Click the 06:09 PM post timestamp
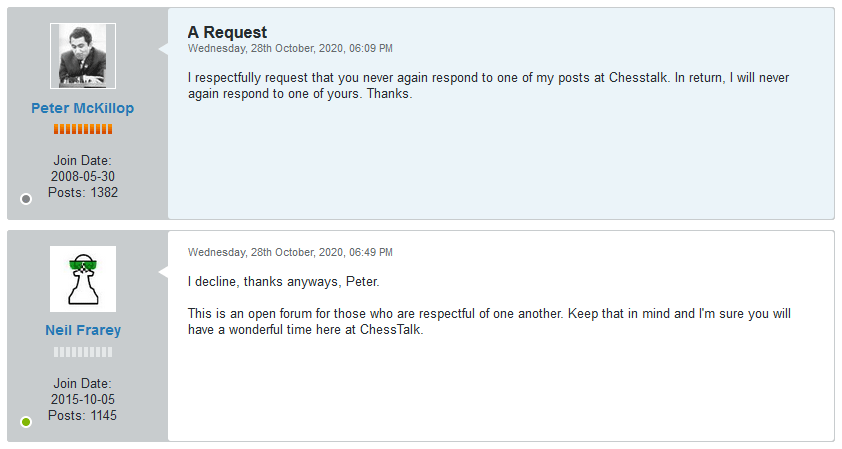 [290, 48]
